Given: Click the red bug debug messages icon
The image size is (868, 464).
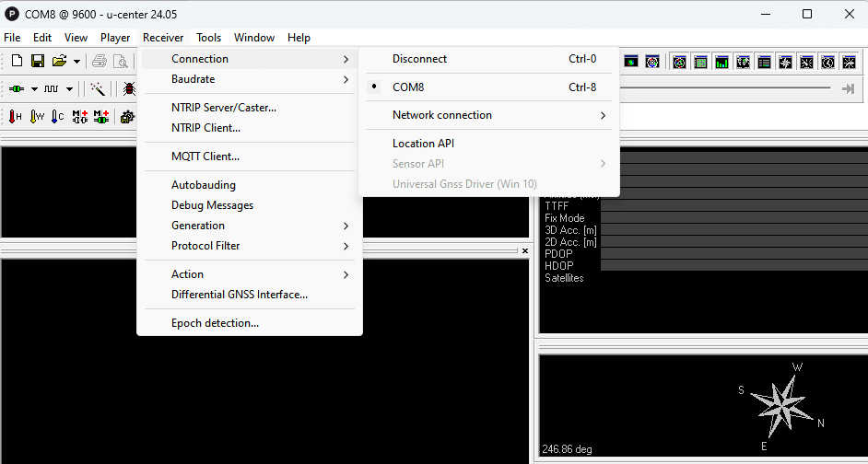Looking at the screenshot, I should point(128,88).
